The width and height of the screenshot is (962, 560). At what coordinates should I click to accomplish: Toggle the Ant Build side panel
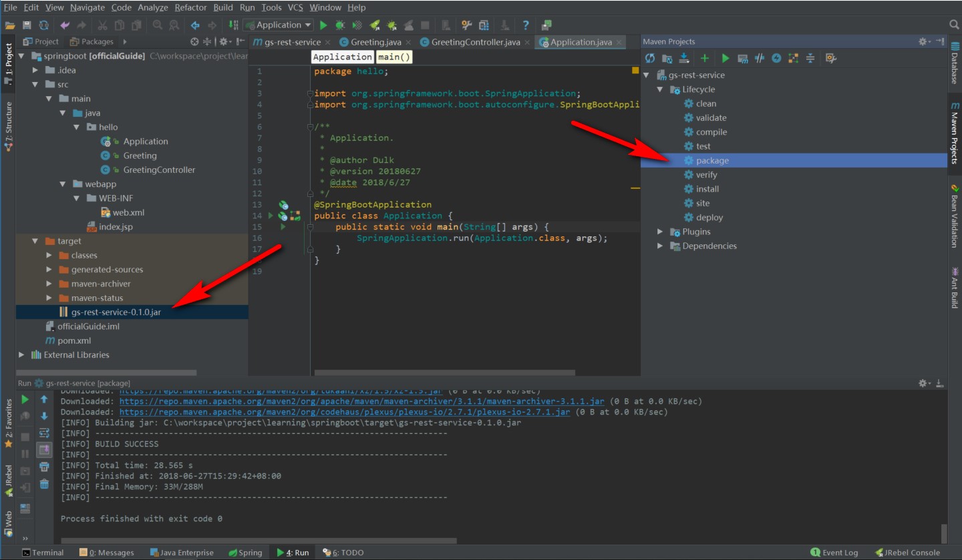pyautogui.click(x=955, y=288)
